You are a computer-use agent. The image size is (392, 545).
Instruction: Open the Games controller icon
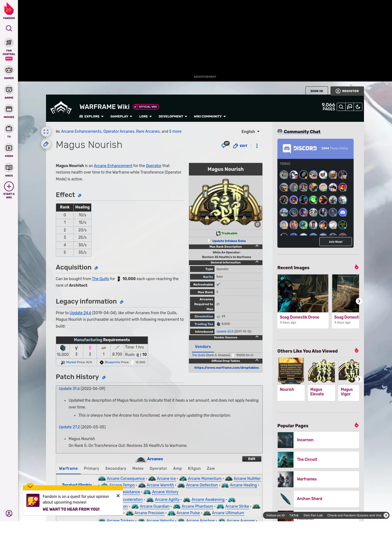tap(9, 70)
